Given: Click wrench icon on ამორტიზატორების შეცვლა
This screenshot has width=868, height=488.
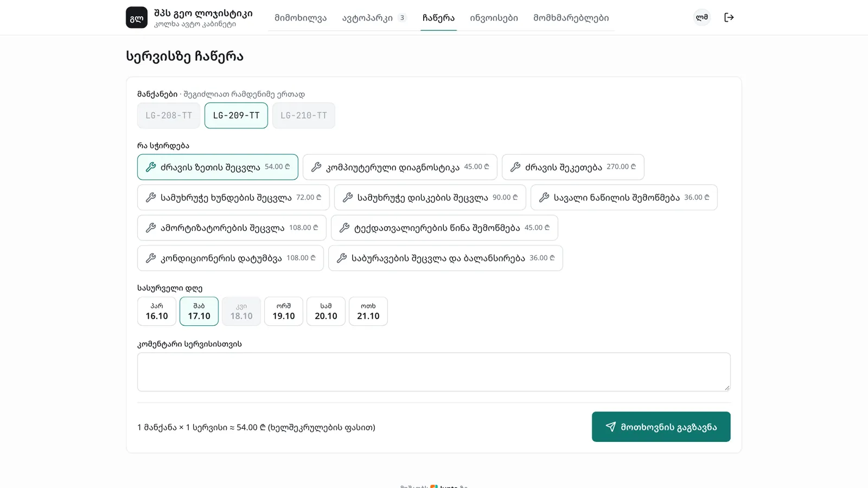Looking at the screenshot, I should (x=151, y=228).
